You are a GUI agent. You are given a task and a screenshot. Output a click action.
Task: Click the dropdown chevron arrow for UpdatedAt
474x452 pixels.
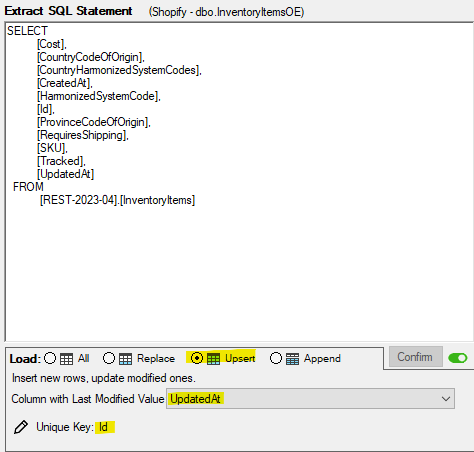click(x=446, y=399)
